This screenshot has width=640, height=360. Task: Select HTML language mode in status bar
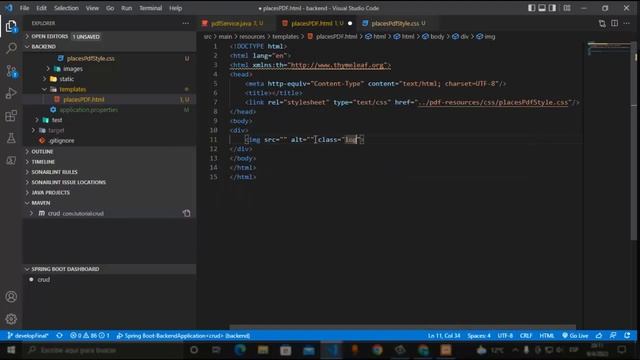click(547, 336)
